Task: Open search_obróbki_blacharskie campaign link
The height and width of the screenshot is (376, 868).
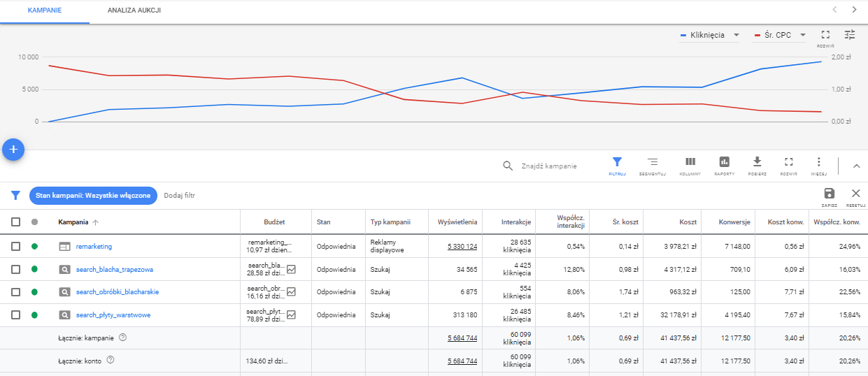Action: tap(117, 292)
